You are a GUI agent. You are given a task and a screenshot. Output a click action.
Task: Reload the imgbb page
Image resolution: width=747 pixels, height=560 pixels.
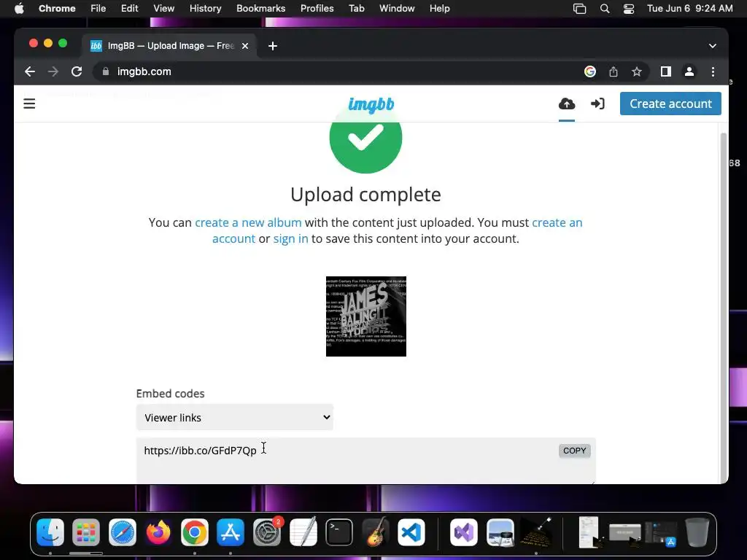click(x=76, y=71)
